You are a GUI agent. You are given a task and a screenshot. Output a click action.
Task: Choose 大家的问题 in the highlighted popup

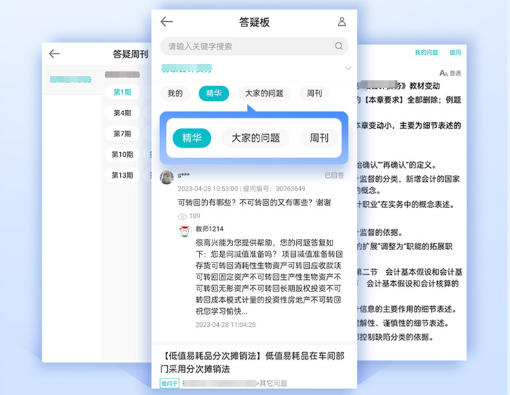tap(255, 138)
